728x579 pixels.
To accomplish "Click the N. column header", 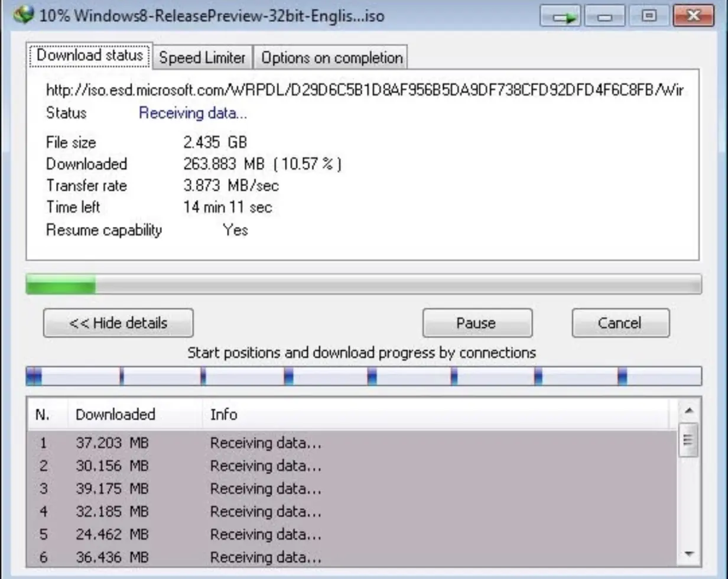I will (48, 414).
